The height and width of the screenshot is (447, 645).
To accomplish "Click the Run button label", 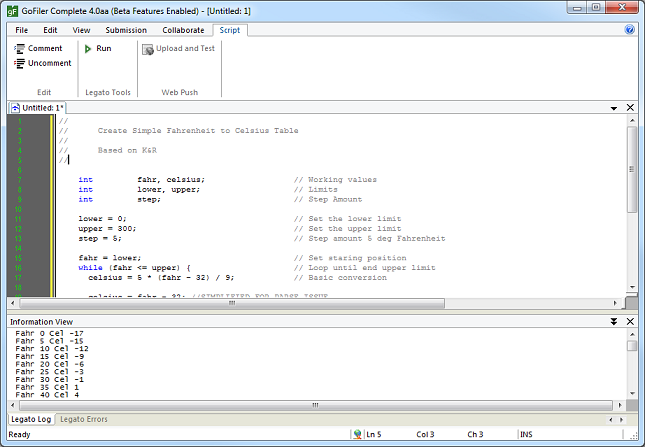I will pyautogui.click(x=104, y=49).
